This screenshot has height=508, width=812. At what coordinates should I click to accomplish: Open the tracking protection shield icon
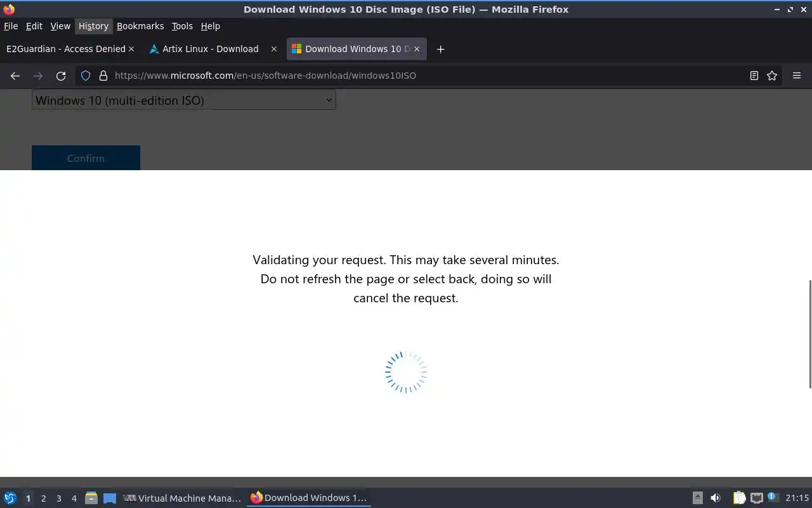[86, 76]
